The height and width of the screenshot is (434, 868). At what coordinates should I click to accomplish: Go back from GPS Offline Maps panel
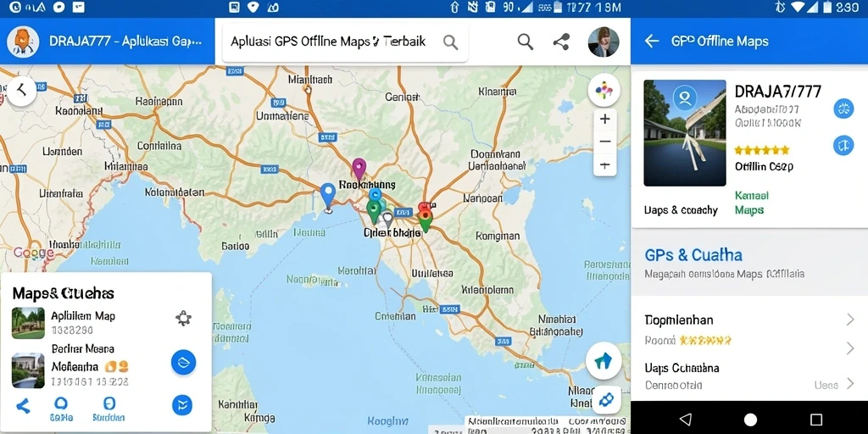click(652, 41)
